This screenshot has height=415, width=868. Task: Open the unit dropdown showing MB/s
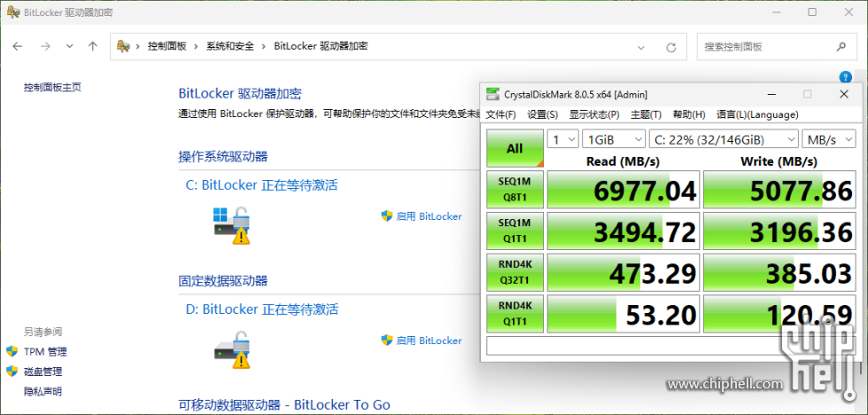coord(829,139)
